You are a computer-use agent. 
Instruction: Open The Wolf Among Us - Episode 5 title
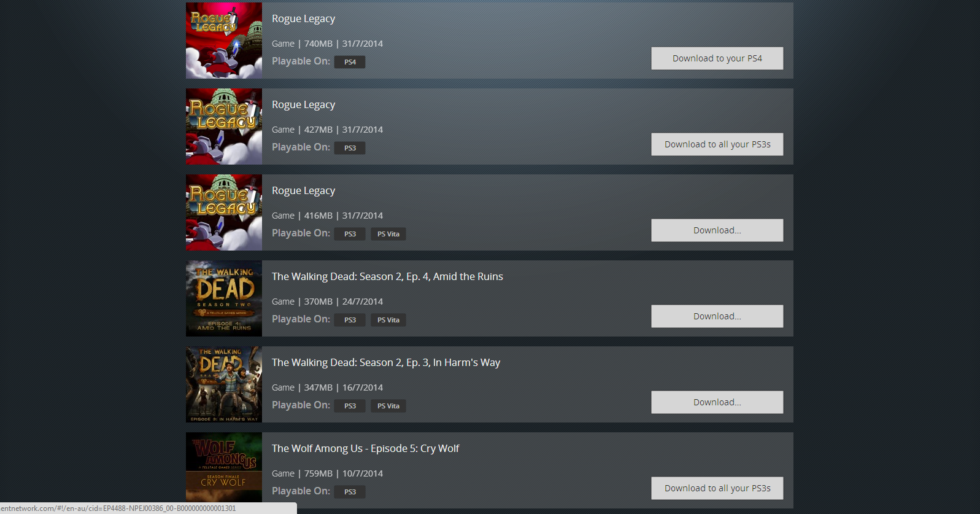pyautogui.click(x=365, y=448)
